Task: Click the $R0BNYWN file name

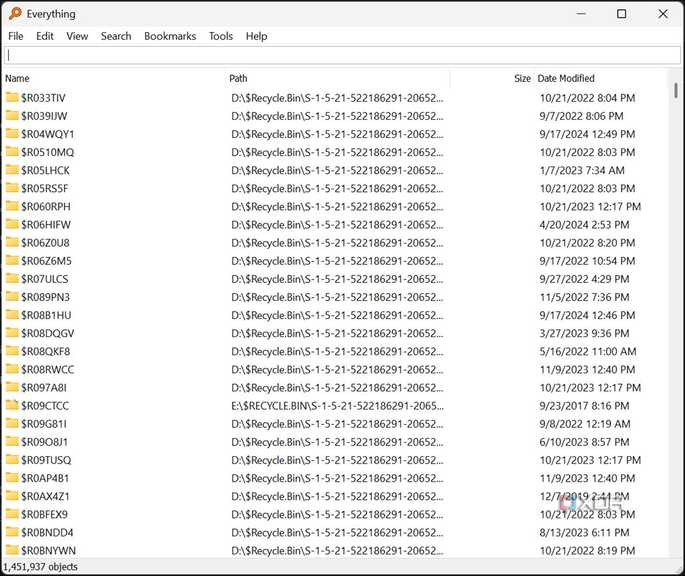Action: pos(48,551)
